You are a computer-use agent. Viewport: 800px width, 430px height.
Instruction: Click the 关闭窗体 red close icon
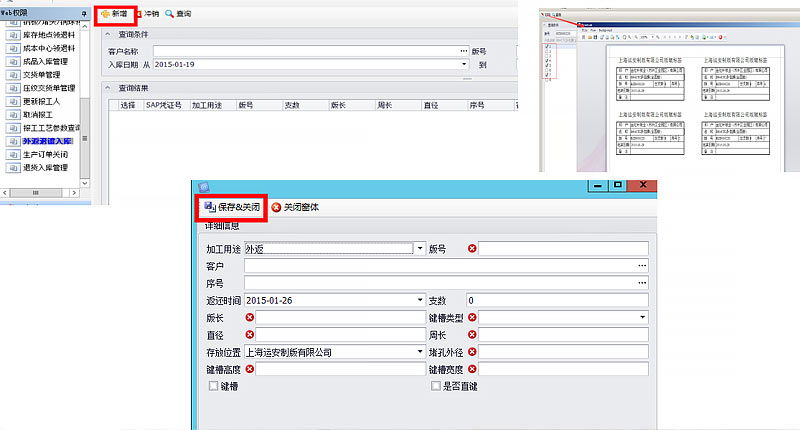pos(276,207)
